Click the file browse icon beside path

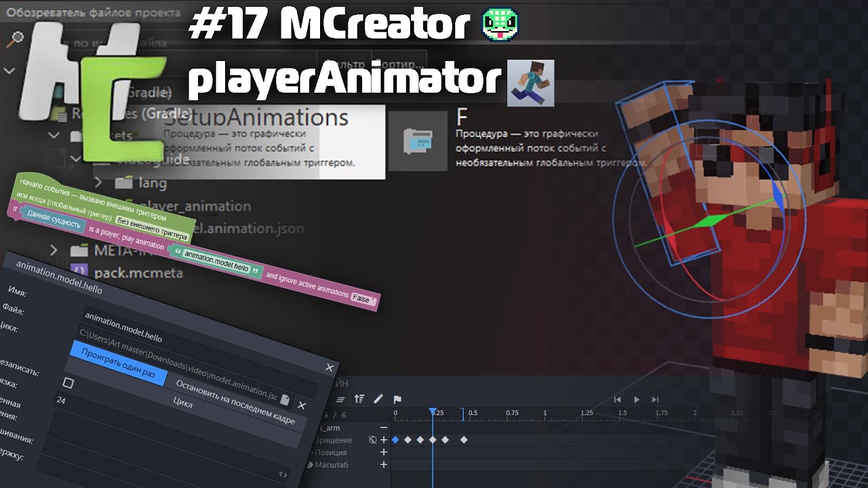pos(285,400)
